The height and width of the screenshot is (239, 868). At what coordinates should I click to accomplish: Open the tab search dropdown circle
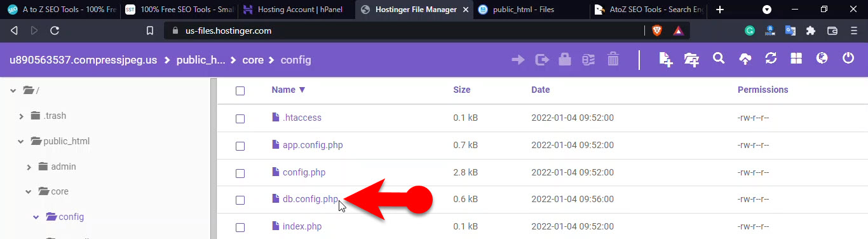pyautogui.click(x=767, y=10)
